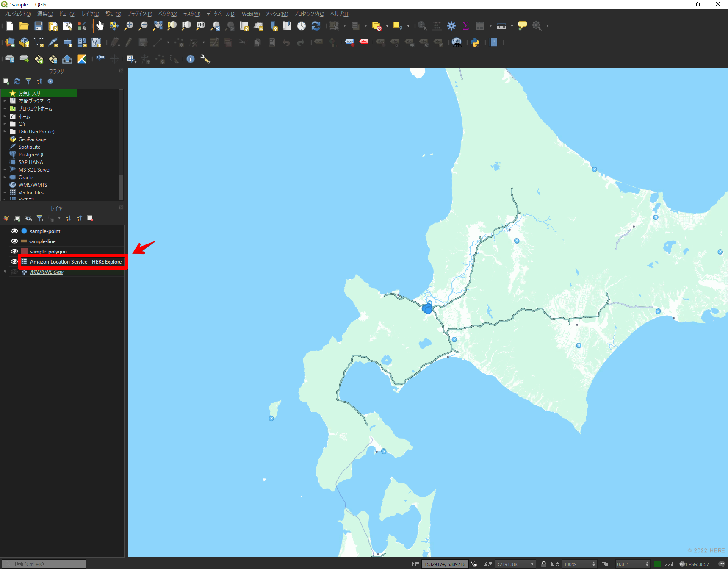Expand the MIERUNE Gray layer group
This screenshot has height=569, width=728.
tap(5, 272)
